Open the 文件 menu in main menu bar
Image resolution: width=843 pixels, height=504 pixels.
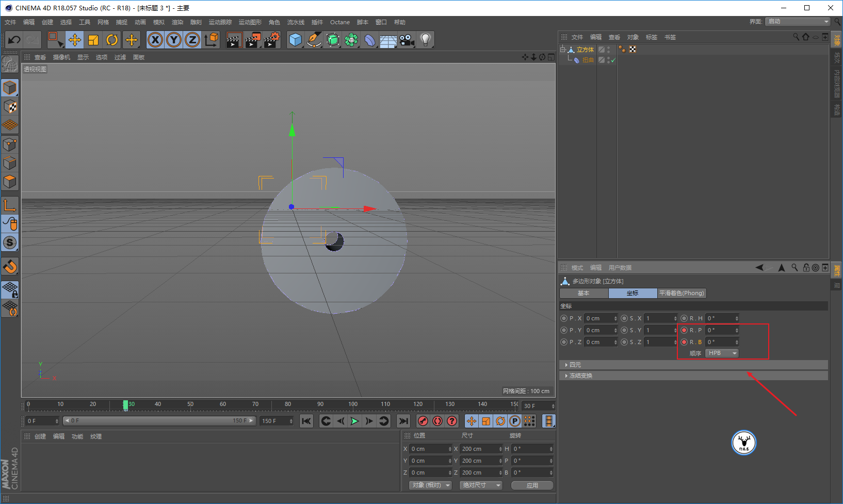pyautogui.click(x=10, y=22)
